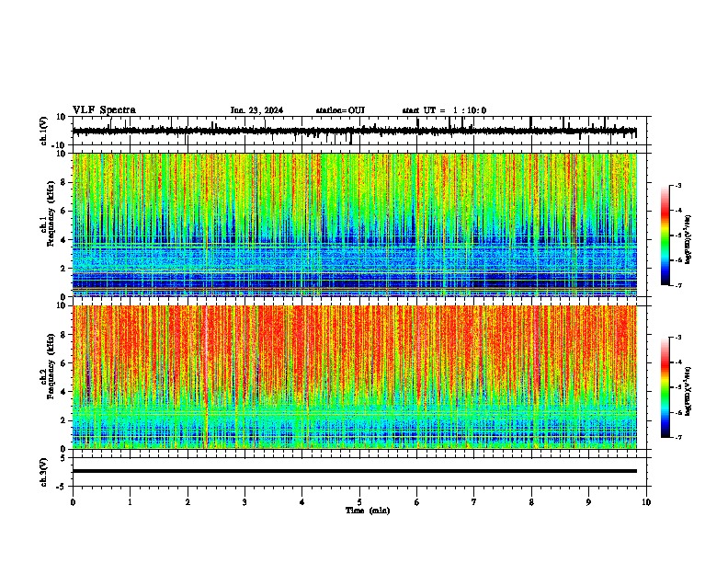Click time axis tick label "3"

245,502
